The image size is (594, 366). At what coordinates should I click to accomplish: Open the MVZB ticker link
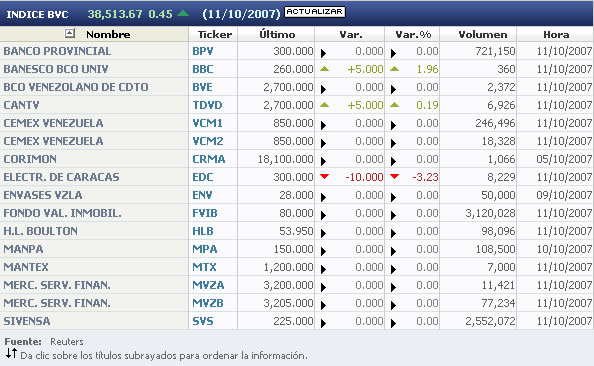[x=208, y=303]
